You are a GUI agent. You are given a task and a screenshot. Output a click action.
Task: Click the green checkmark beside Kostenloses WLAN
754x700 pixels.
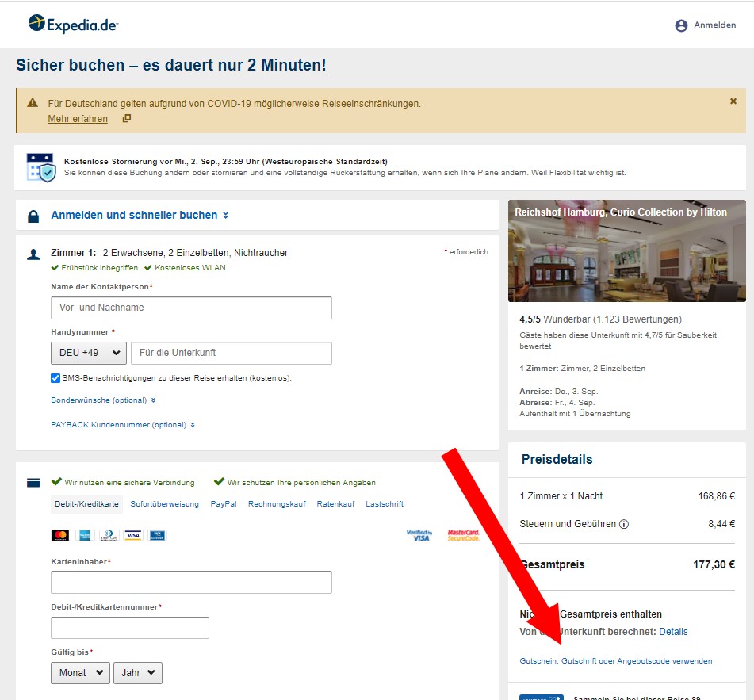tap(148, 268)
